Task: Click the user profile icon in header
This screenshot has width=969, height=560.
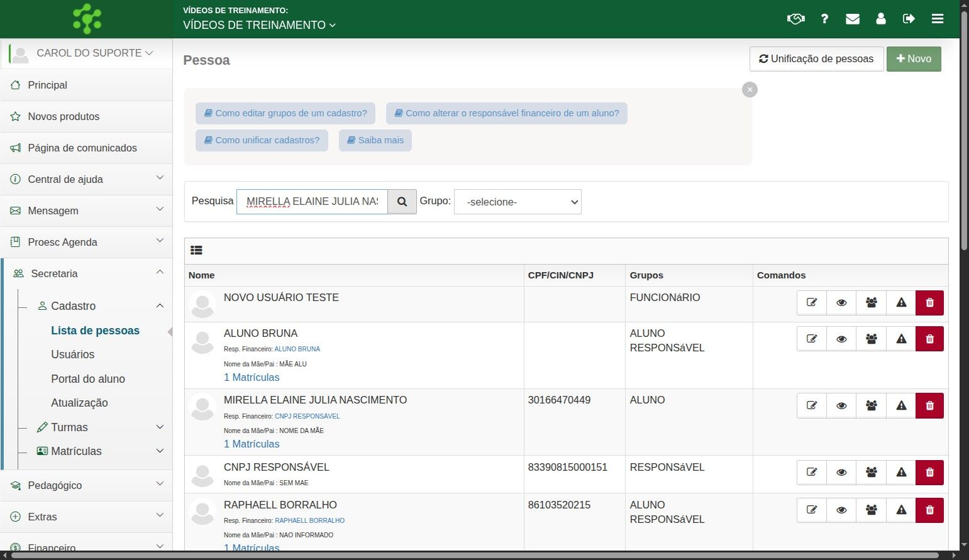Action: click(x=881, y=19)
